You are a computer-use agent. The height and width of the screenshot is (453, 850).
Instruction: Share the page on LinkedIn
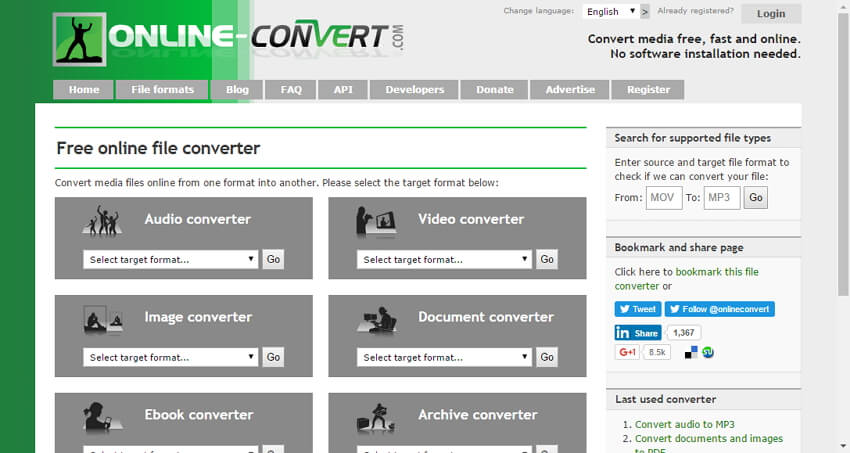click(x=638, y=333)
